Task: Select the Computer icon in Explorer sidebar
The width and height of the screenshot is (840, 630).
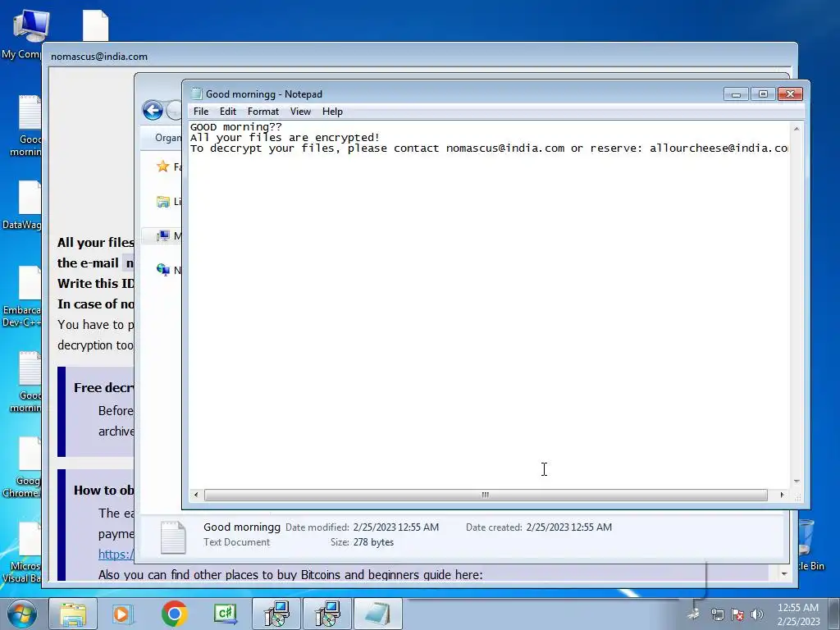Action: coord(163,235)
